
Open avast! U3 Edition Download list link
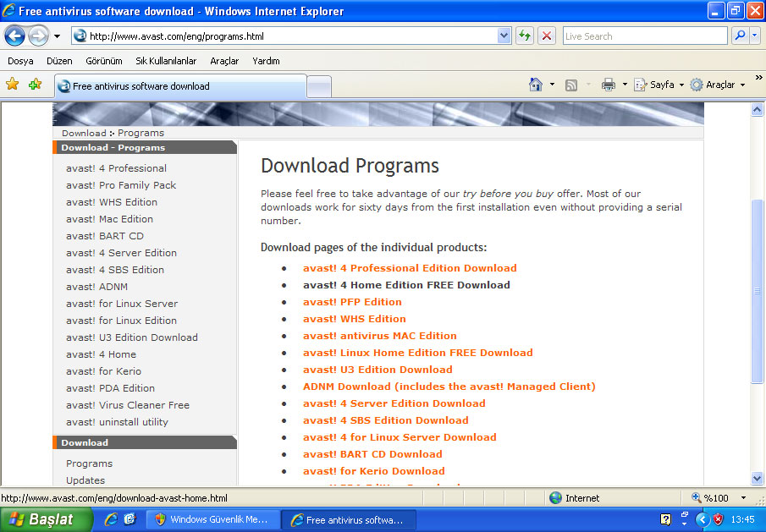[x=377, y=370]
